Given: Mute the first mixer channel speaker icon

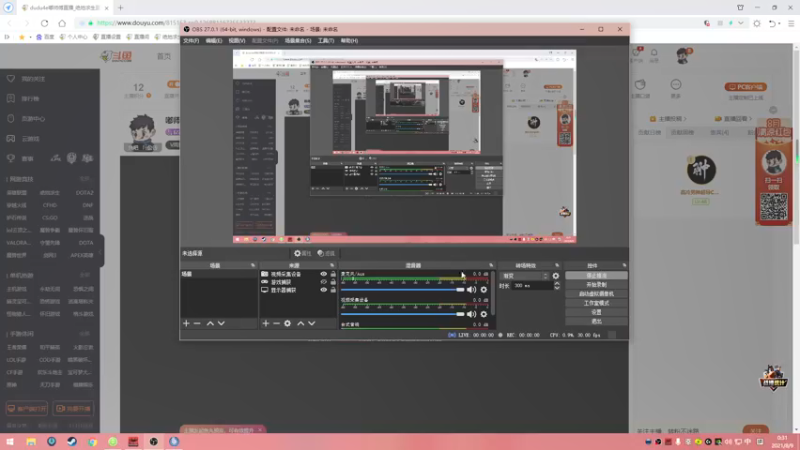Looking at the screenshot, I should coord(471,290).
